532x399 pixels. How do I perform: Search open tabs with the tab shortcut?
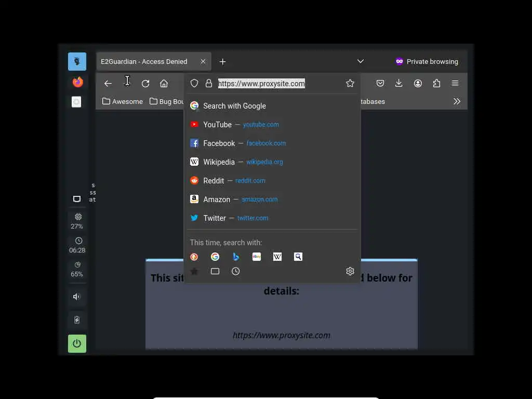[x=215, y=271]
